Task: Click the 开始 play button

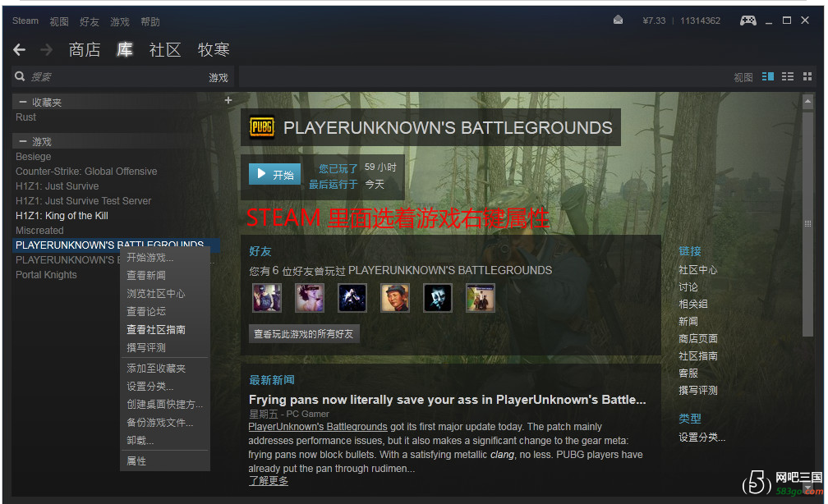Action: click(274, 174)
